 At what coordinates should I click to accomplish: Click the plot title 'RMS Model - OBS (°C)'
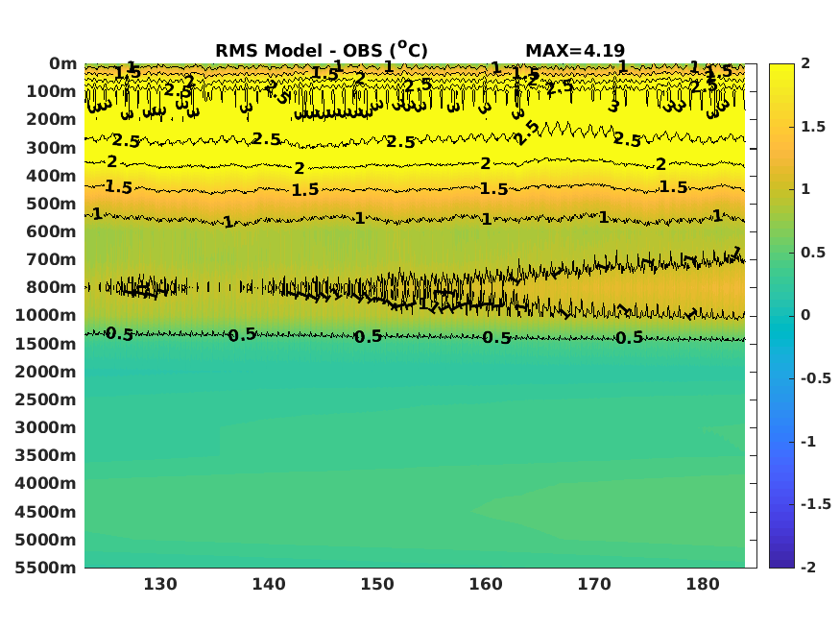tap(322, 50)
